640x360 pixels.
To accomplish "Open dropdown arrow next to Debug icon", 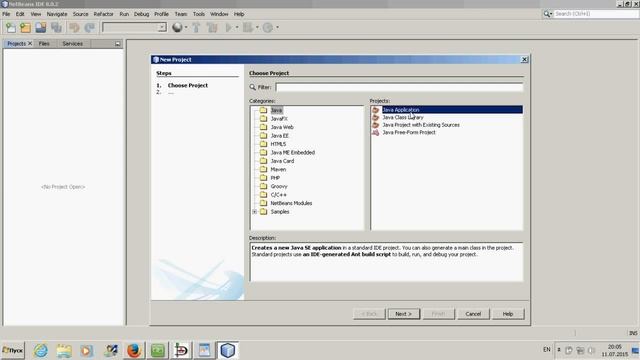I will pos(257,27).
